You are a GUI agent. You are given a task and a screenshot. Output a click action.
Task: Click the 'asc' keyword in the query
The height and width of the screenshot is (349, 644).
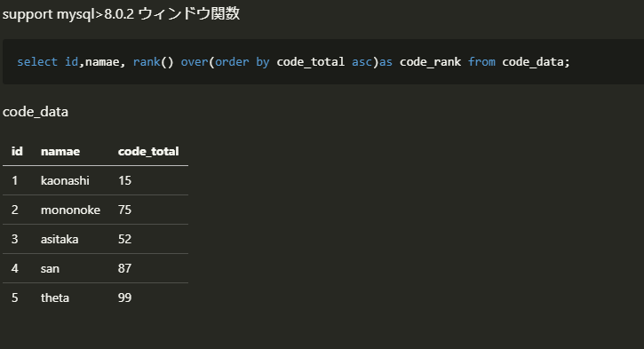[362, 62]
